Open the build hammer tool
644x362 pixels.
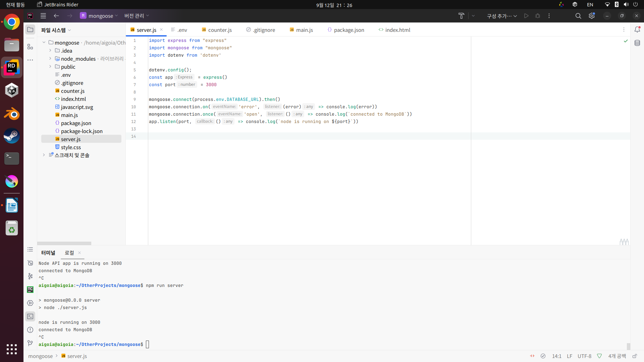pos(461,16)
